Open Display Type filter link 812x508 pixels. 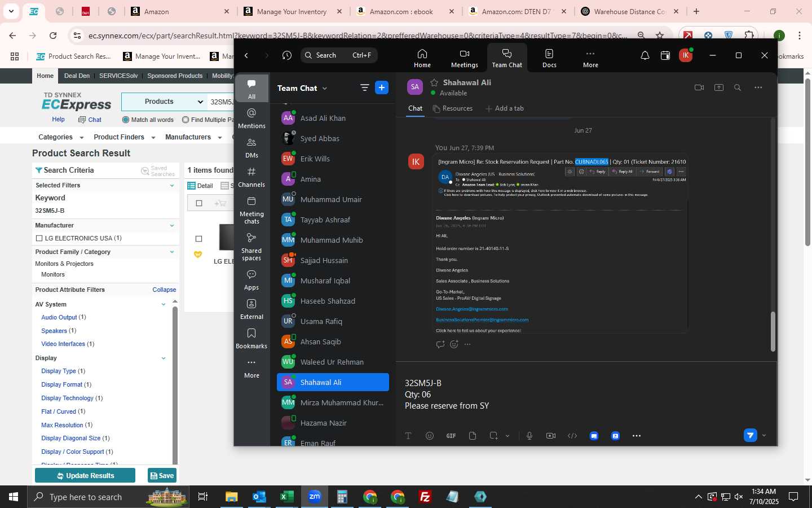coord(59,371)
